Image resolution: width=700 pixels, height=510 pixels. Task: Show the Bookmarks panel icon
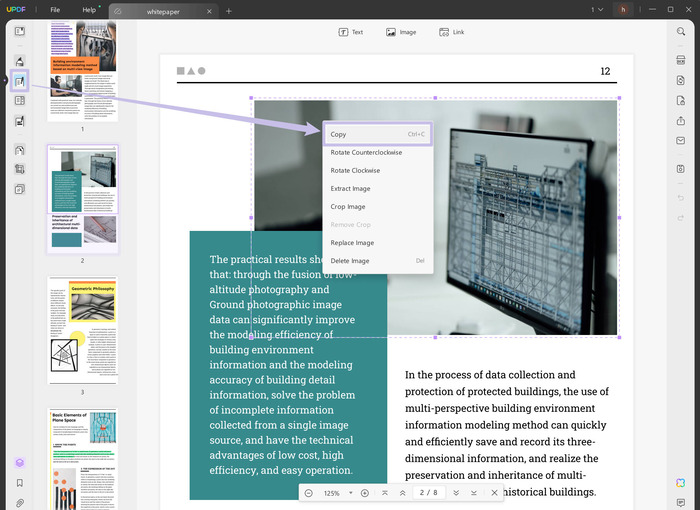pos(20,483)
